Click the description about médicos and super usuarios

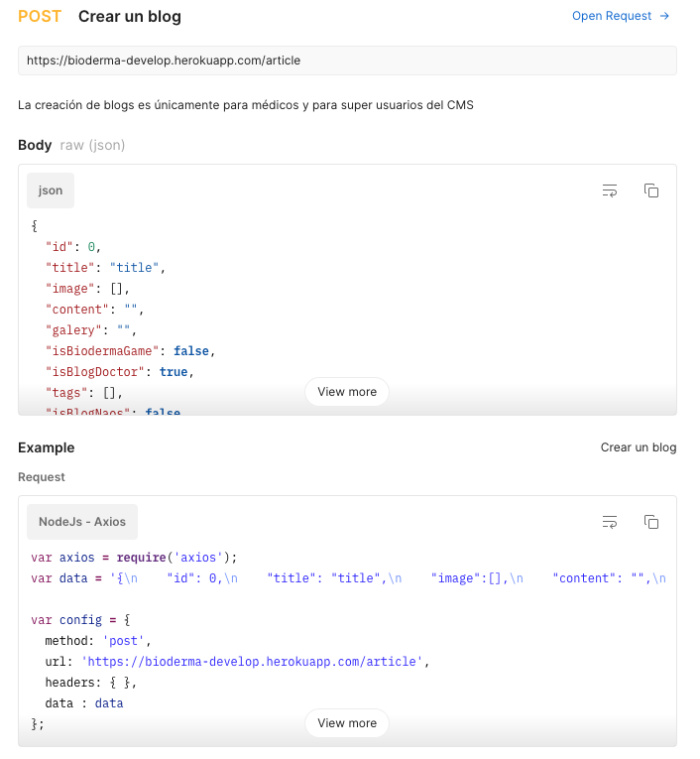pyautogui.click(x=246, y=105)
